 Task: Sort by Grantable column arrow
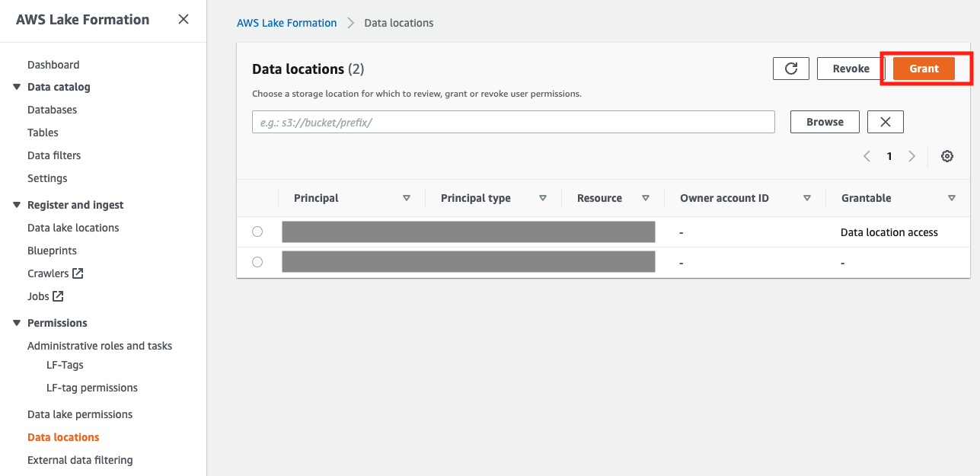[x=952, y=198]
